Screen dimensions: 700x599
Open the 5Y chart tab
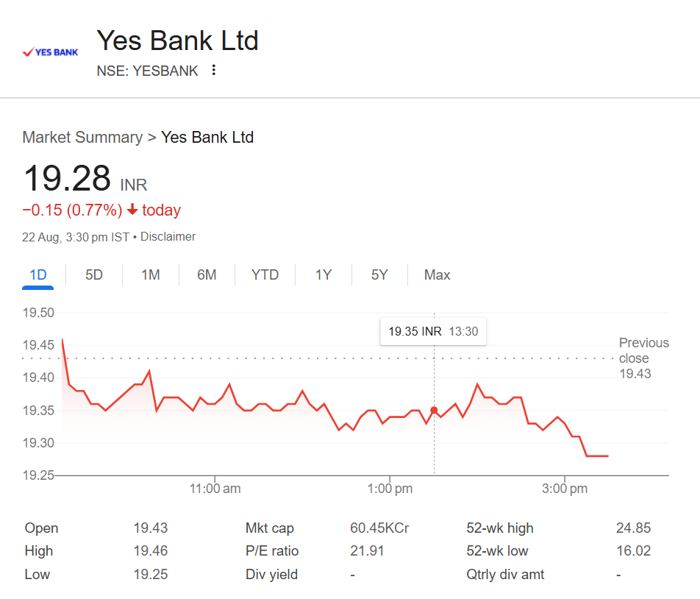(379, 274)
